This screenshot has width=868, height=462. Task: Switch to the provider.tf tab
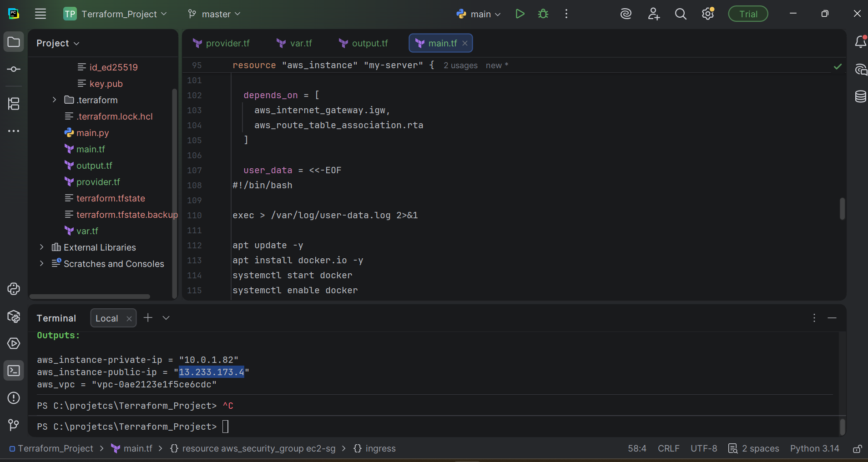222,43
